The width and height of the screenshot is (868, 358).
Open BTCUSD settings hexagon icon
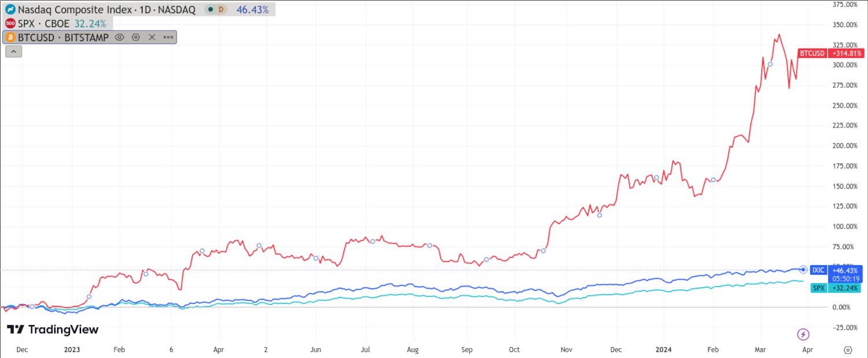pos(136,37)
